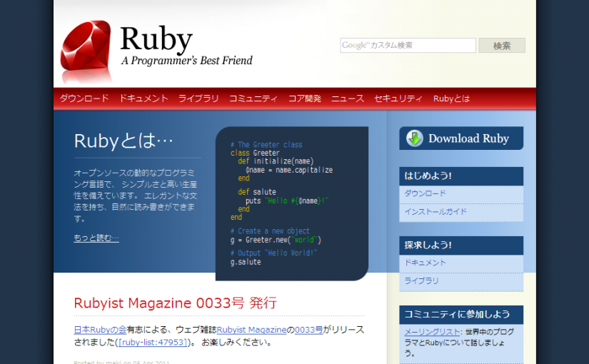Select Rubyとは in the navigation bar

coord(451,98)
